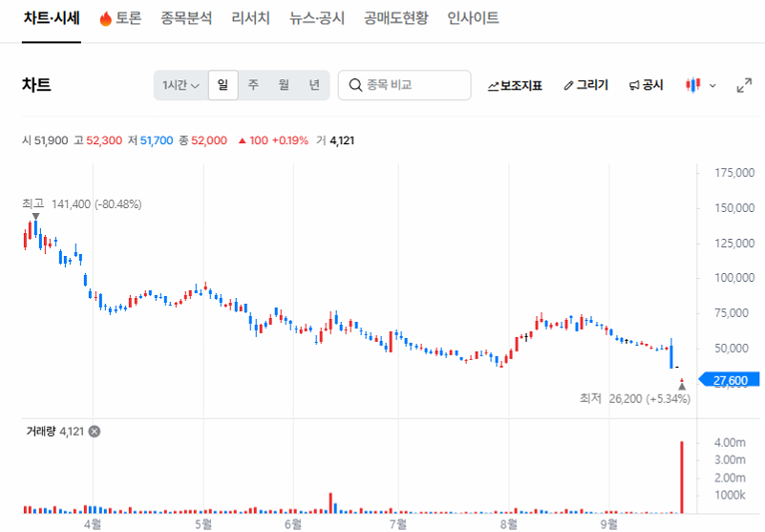Expand chart to fullscreen with arrows icon
The height and width of the screenshot is (532, 765).
744,85
